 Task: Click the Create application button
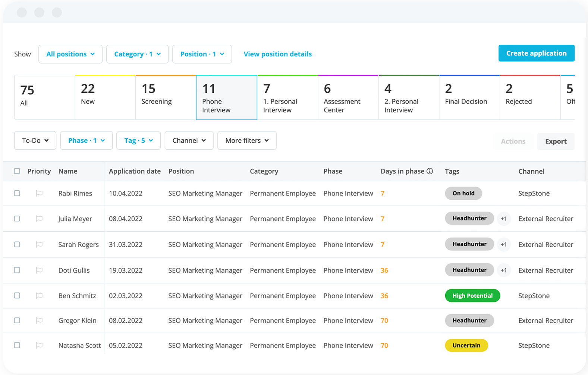tap(537, 53)
